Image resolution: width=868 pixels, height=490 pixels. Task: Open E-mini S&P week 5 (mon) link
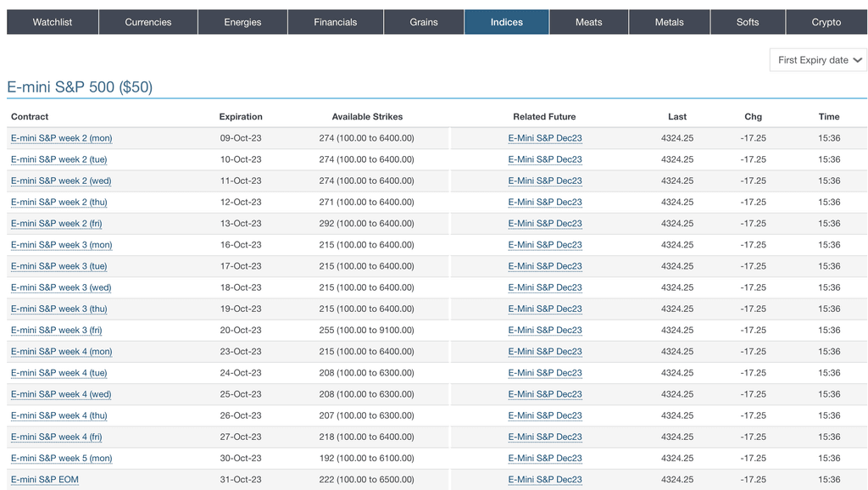(61, 459)
